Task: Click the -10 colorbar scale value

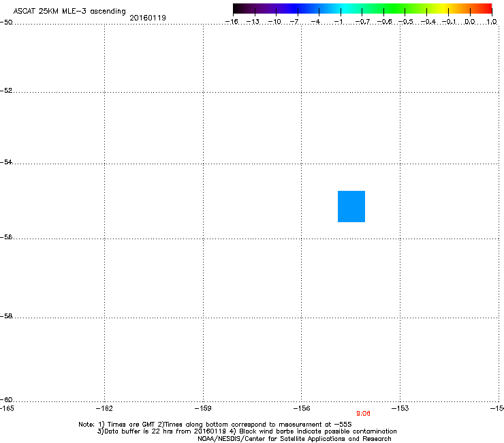Action: [274, 22]
